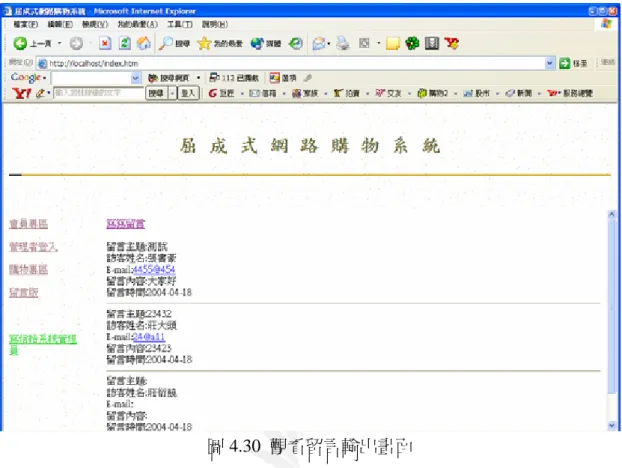Screen dimensions: 622x468
Task: Click the grey square book icon in toolbar
Action: [x=432, y=43]
